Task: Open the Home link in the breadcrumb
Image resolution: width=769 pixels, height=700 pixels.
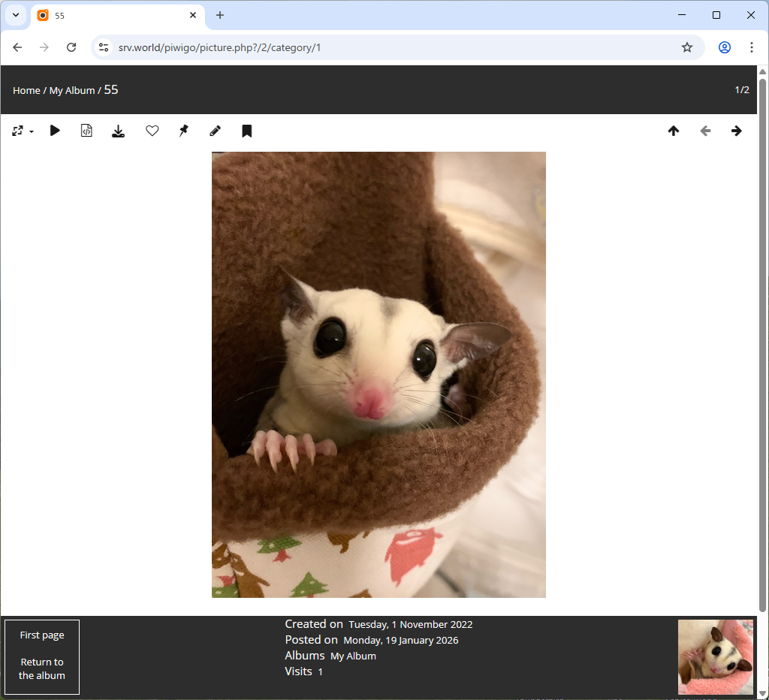Action: (x=26, y=90)
